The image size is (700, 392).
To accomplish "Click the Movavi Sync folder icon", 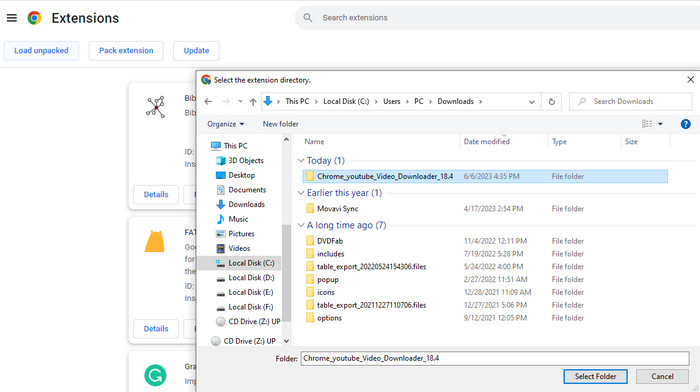I will pos(310,209).
